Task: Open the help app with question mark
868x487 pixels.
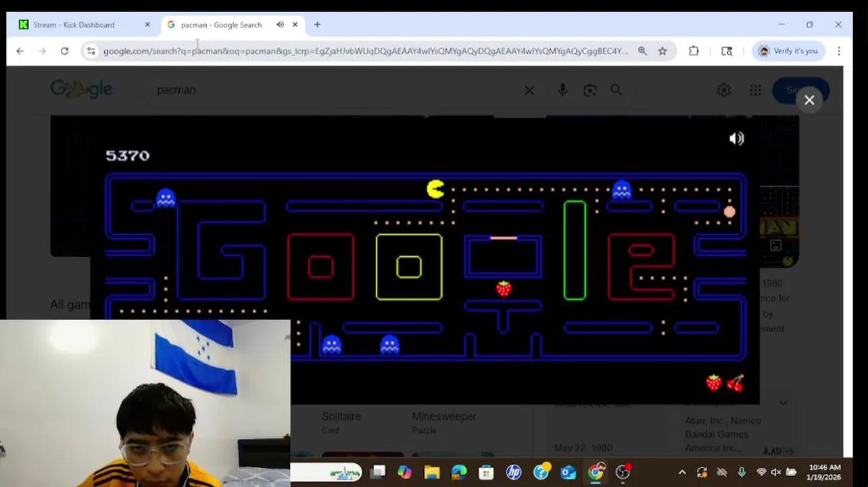Action: 541,471
